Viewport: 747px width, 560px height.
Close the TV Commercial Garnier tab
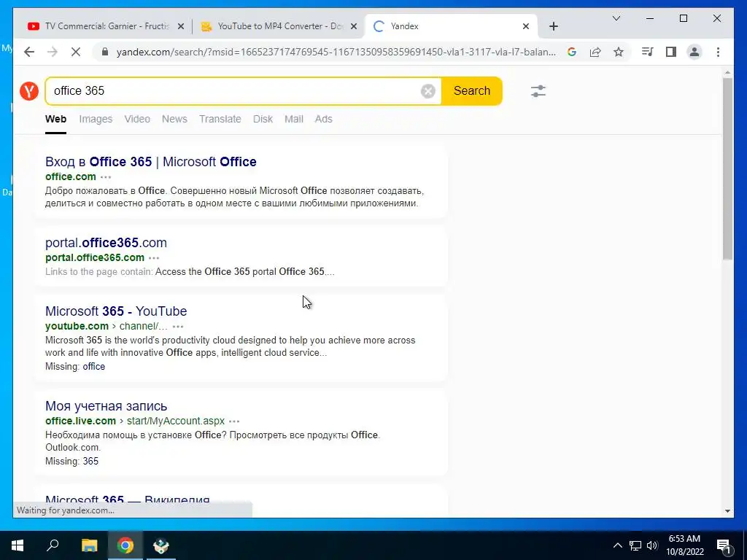[181, 27]
